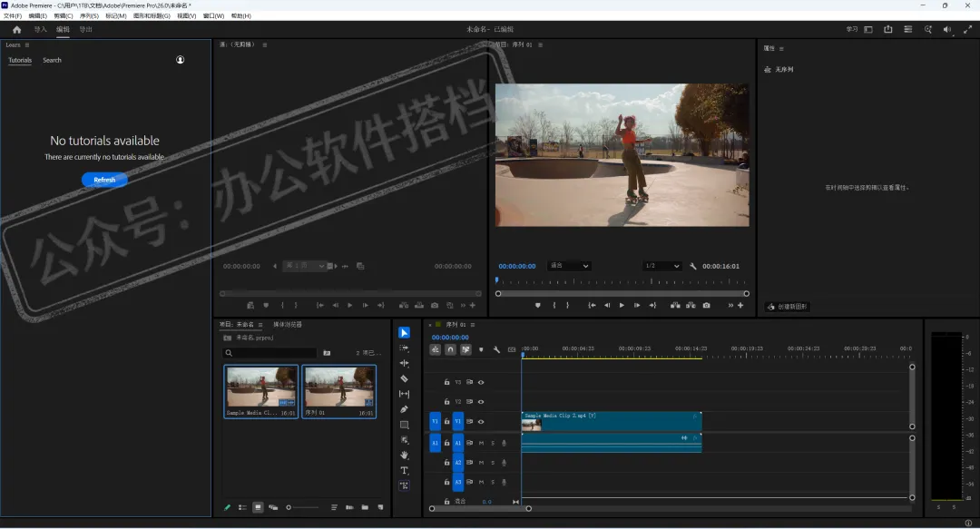The width and height of the screenshot is (980, 529).
Task: Select the Pen tool
Action: (404, 409)
